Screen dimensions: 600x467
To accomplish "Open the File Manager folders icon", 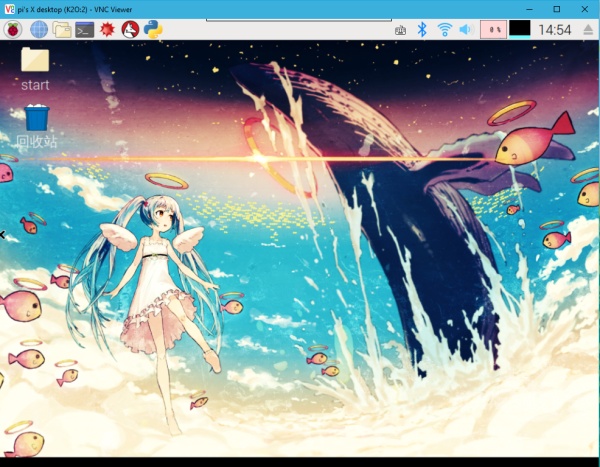I will [62, 29].
